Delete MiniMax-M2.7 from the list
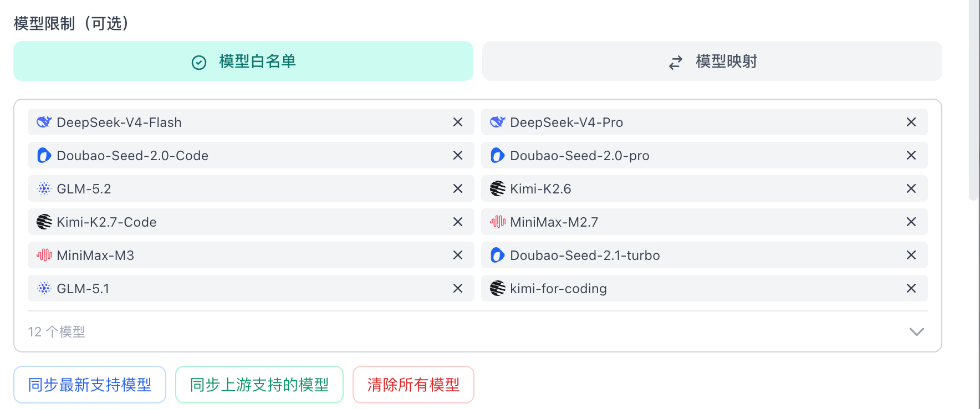980x409 pixels. pyautogui.click(x=911, y=222)
